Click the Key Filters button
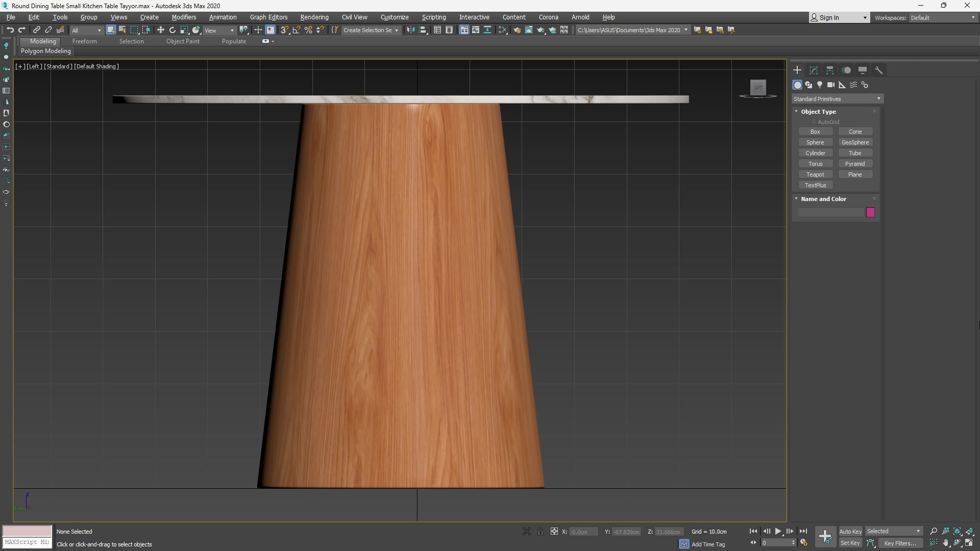Image resolution: width=980 pixels, height=551 pixels. coord(900,543)
